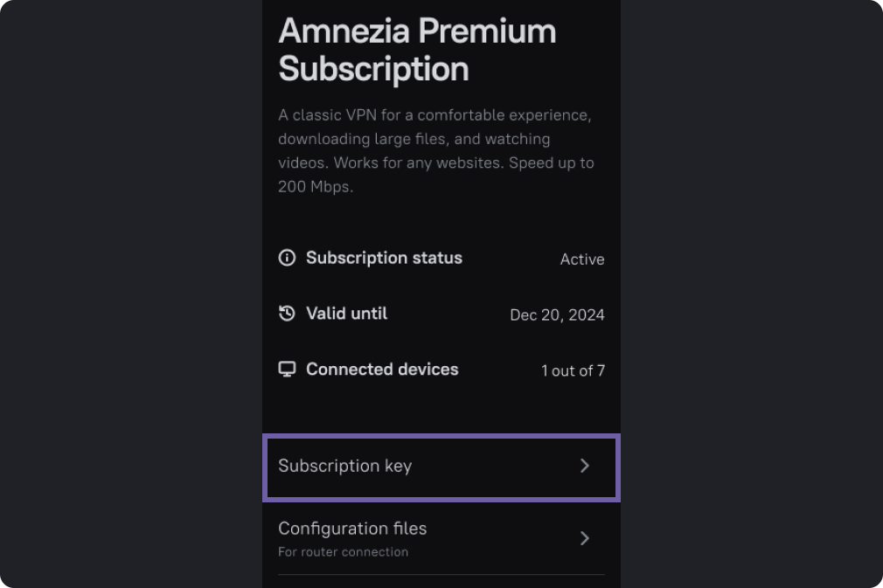Click the Connected devices label

click(x=382, y=369)
